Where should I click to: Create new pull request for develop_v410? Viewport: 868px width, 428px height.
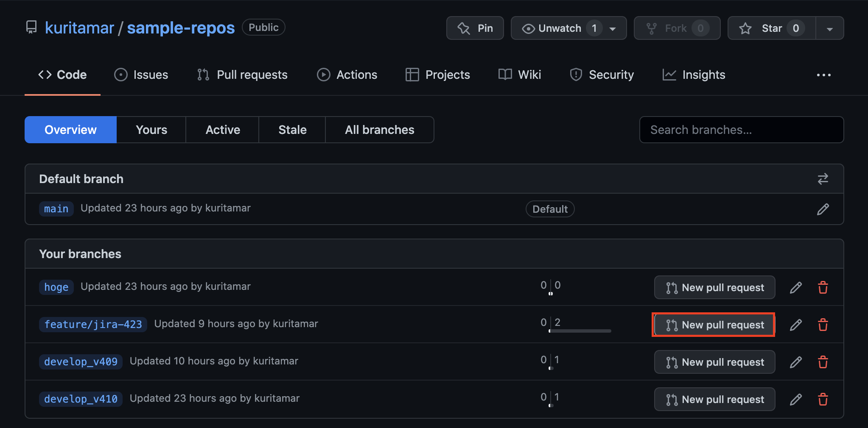[x=714, y=400]
